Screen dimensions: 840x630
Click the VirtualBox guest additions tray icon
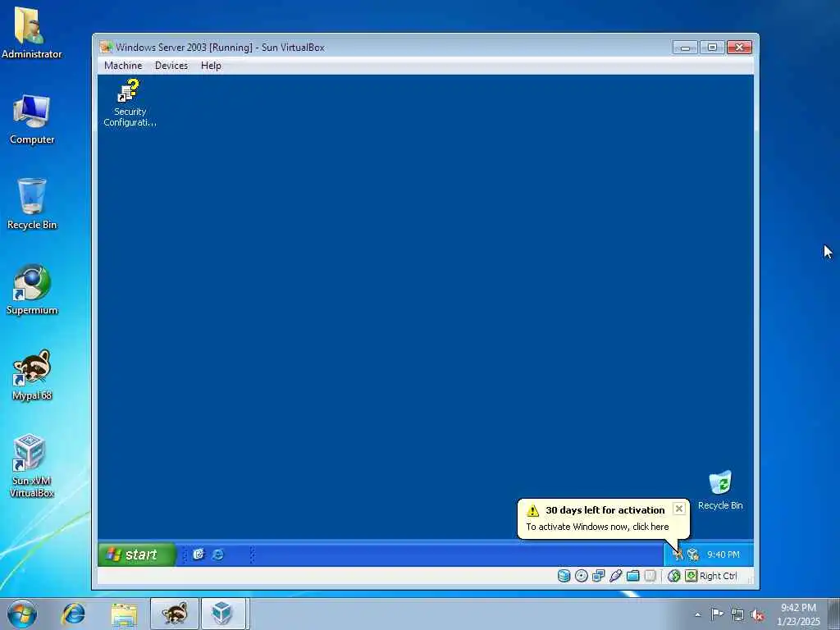point(693,555)
